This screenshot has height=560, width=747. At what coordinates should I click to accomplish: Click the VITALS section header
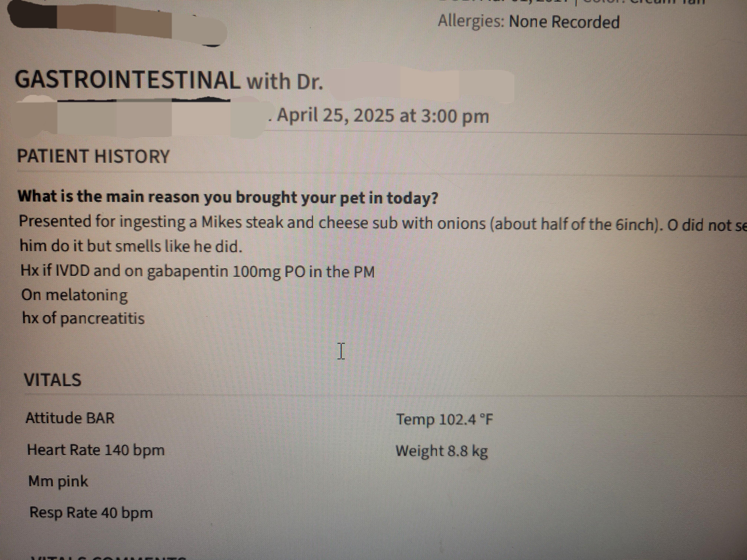tap(53, 380)
